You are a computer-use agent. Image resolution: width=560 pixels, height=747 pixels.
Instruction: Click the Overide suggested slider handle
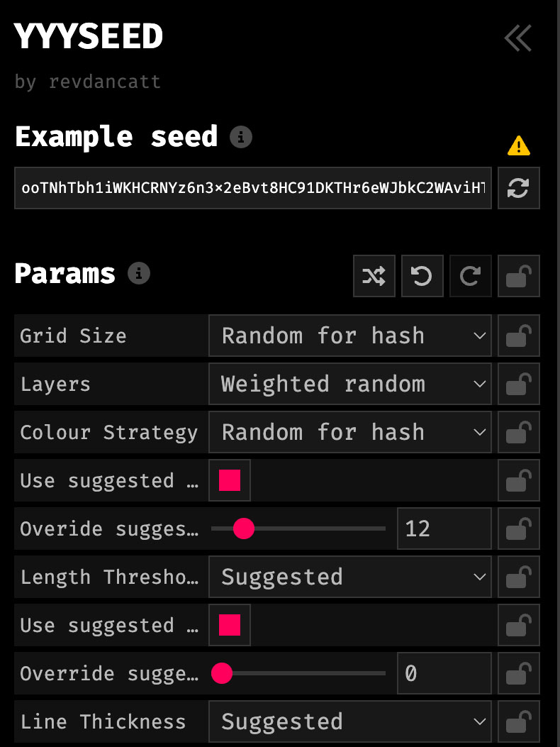point(244,529)
